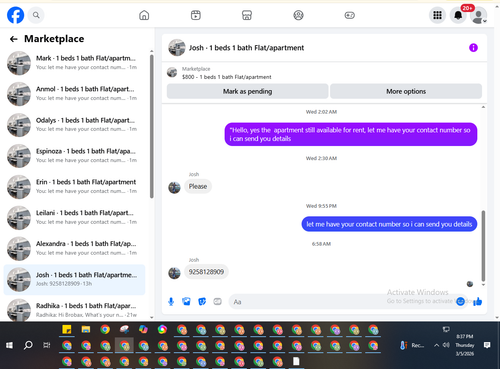This screenshot has width=500, height=369.
Task: Open the Reels video icon
Action: [196, 15]
